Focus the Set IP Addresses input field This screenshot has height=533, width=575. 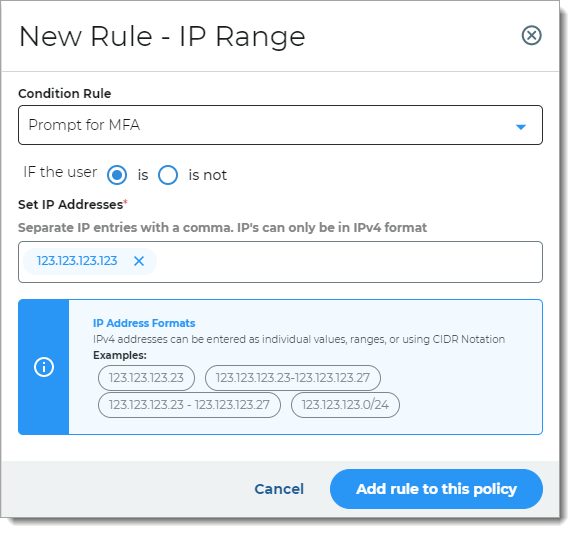coord(280,262)
